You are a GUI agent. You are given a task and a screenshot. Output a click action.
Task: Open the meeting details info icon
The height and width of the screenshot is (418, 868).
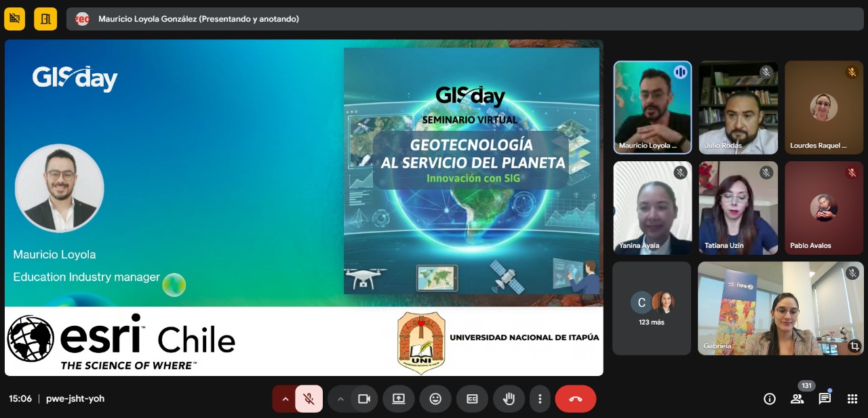point(770,399)
